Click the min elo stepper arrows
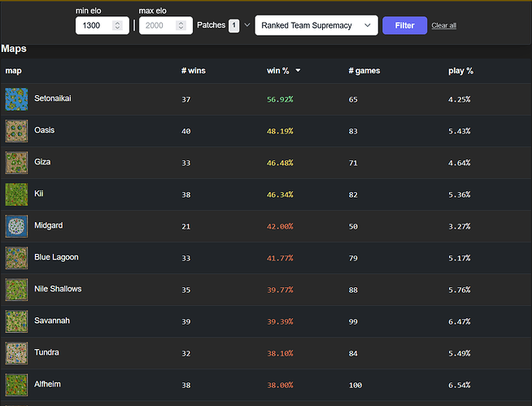The image size is (532, 406). click(118, 26)
